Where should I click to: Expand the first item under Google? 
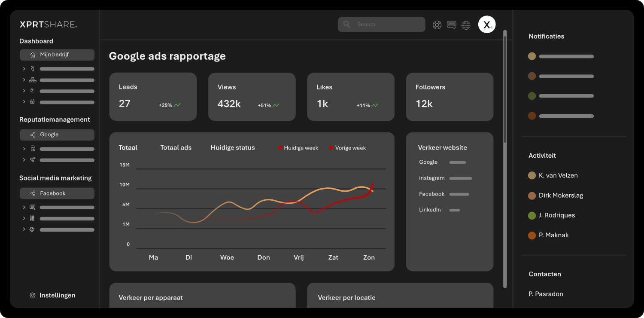point(24,149)
